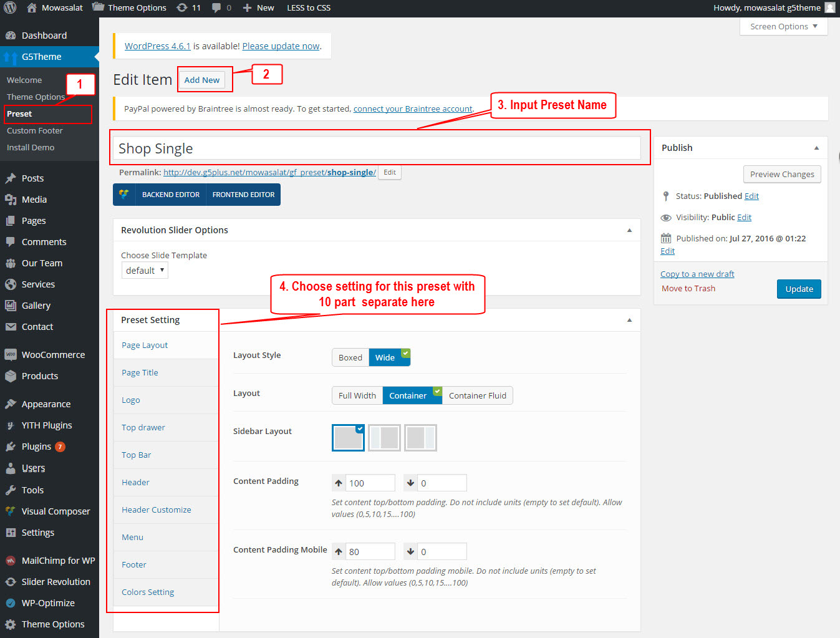Image resolution: width=840 pixels, height=638 pixels.
Task: Select Wide layout style
Action: coord(389,358)
